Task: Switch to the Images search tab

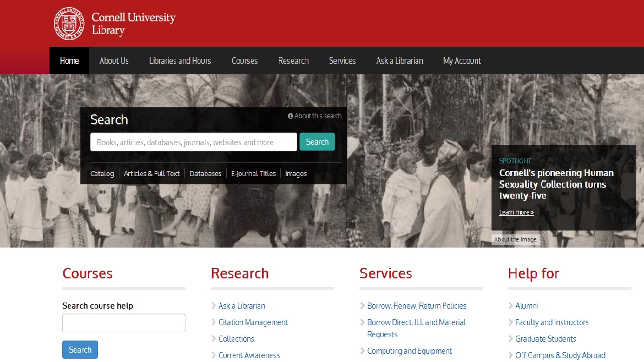Action: tap(296, 173)
